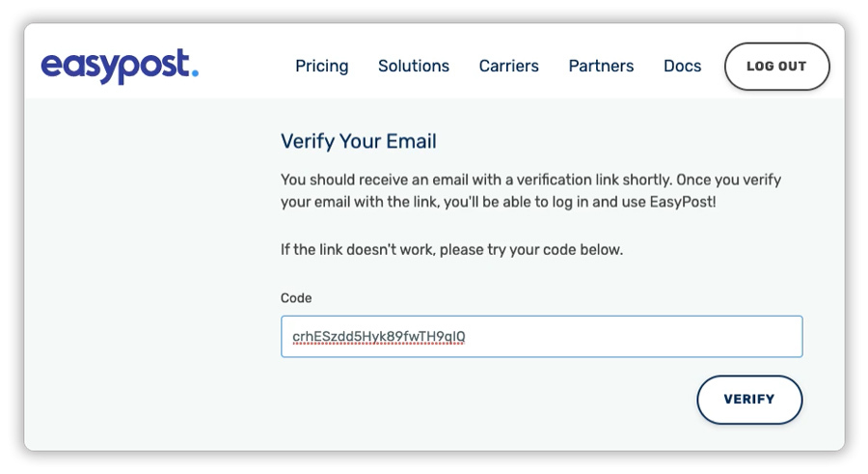This screenshot has width=868, height=474.
Task: Click the VERIFY button
Action: pyautogui.click(x=749, y=399)
